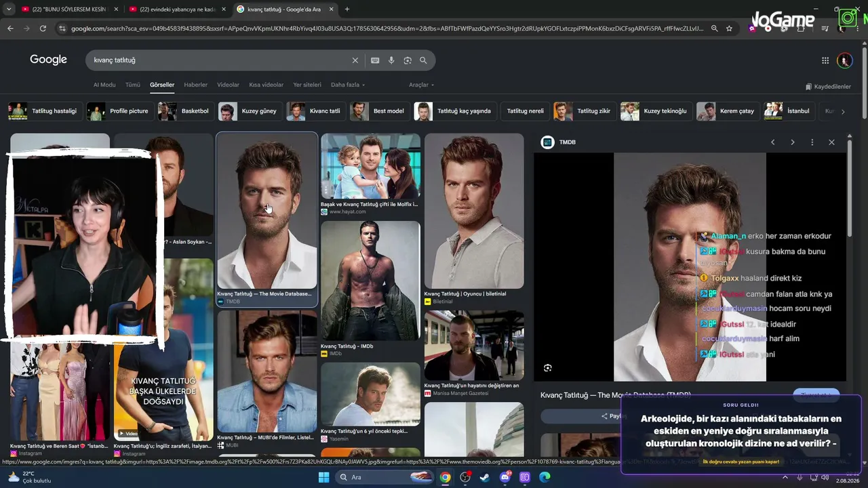Open the 'Başak ve Kıvanç Tatlıtuğ çifti' image
Screen dimensions: 868x488
[x=370, y=167]
